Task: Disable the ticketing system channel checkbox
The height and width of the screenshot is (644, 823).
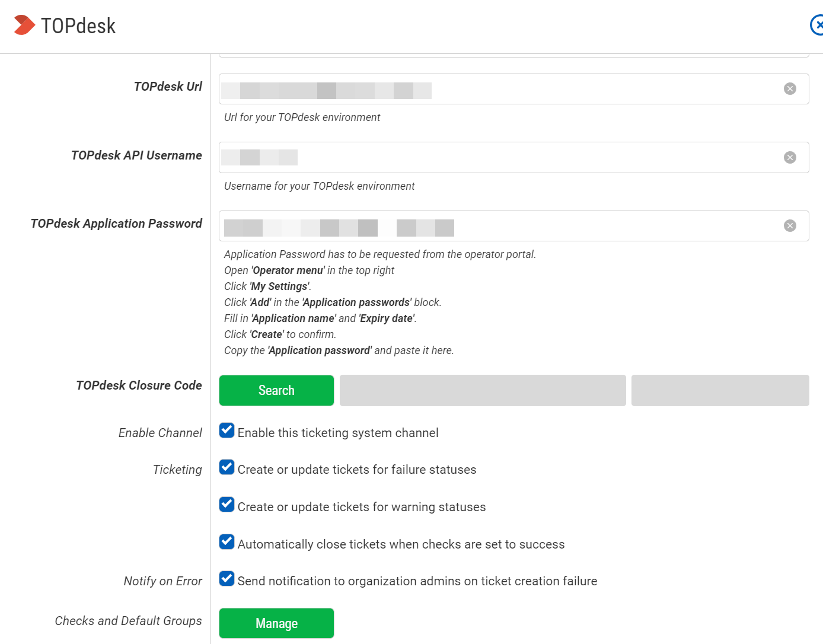Action: coord(227,431)
